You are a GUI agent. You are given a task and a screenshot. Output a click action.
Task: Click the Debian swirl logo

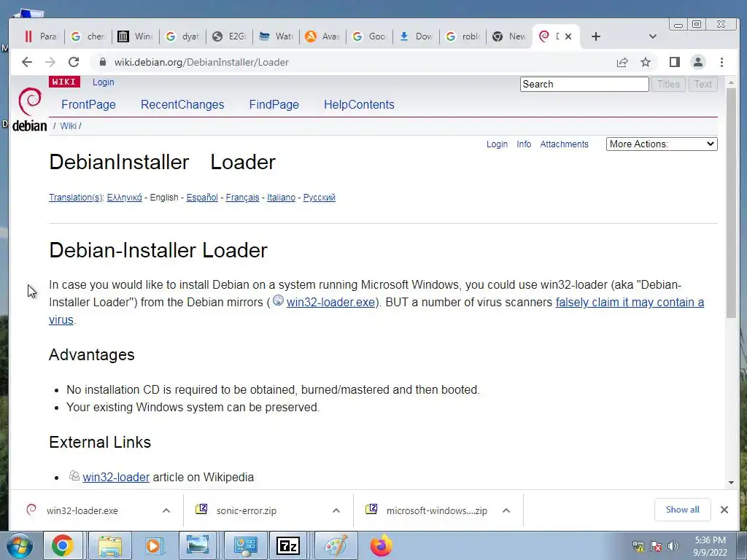click(x=29, y=102)
